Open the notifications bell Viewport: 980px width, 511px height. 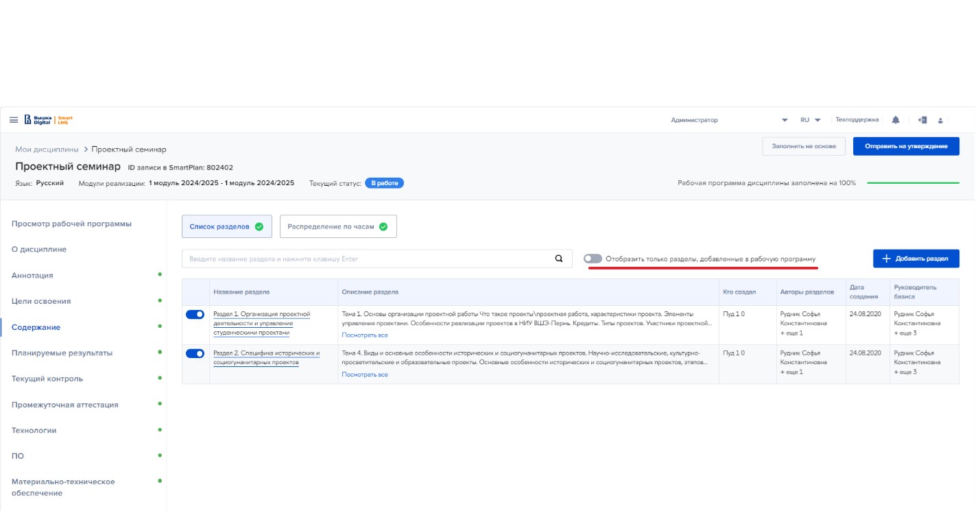pos(896,120)
